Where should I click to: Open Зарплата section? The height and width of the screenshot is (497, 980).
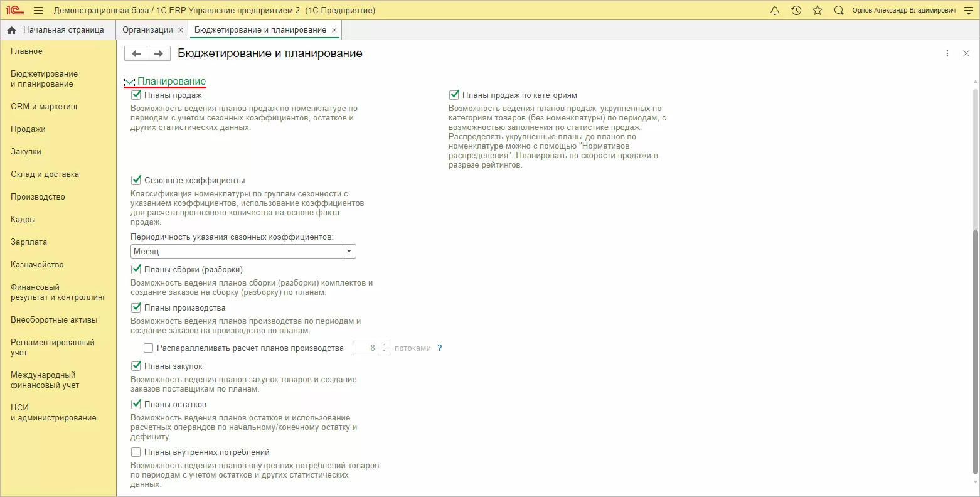[29, 242]
